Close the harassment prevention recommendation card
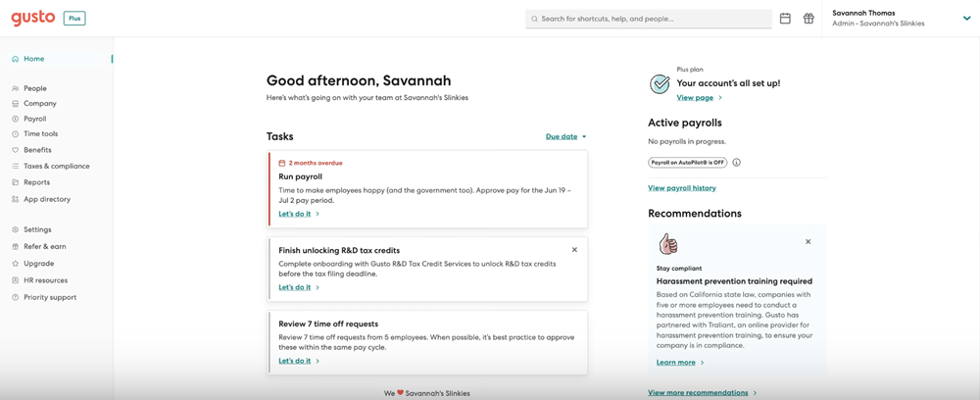This screenshot has width=980, height=400. pyautogui.click(x=808, y=241)
